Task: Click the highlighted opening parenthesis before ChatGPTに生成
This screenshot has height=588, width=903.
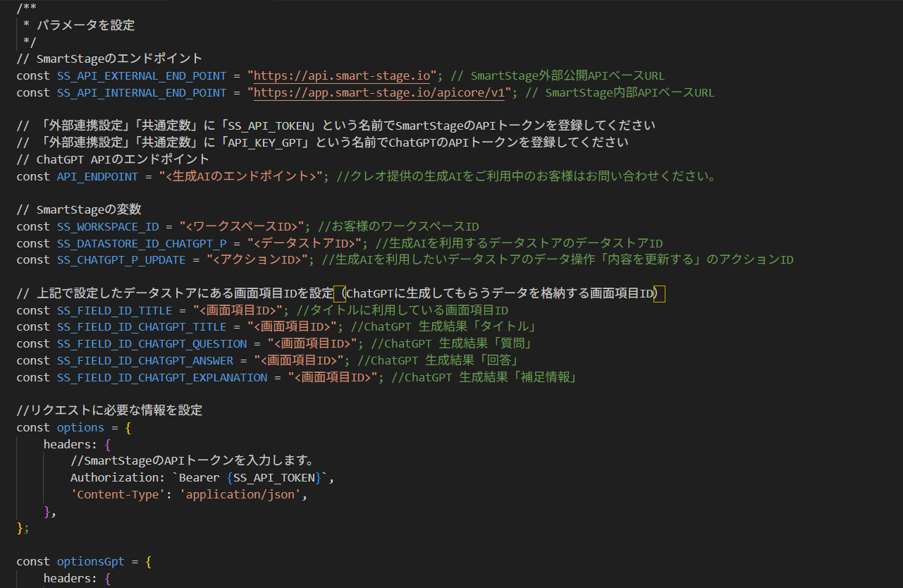Action: coord(340,293)
